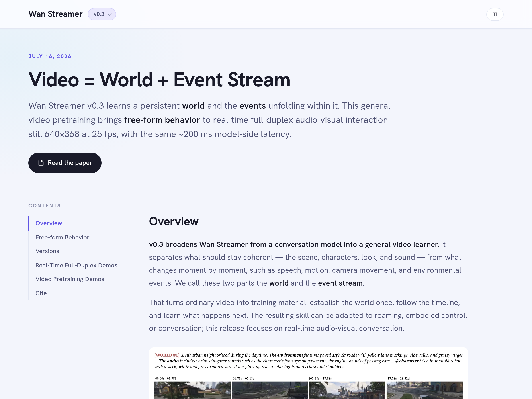
Task: Click the bold 'free-form behavior' text in the intro
Action: (162, 120)
